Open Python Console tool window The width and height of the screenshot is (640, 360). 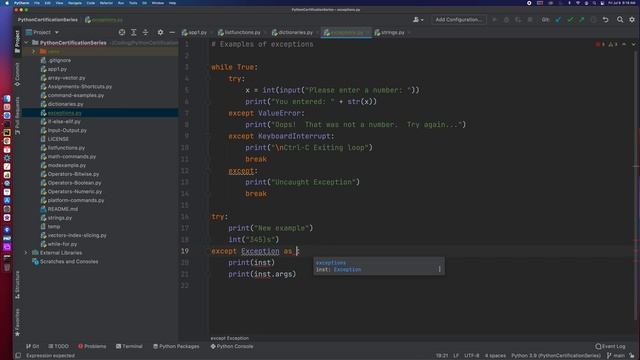pos(232,346)
